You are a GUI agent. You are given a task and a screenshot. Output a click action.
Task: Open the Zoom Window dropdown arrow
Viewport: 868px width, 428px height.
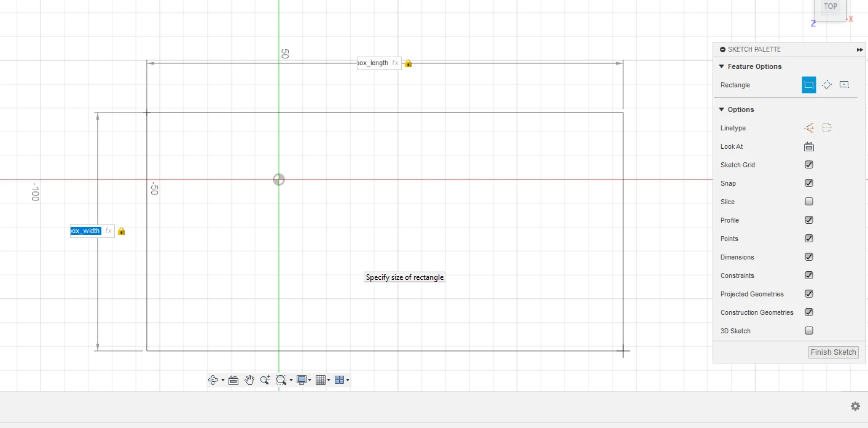click(x=291, y=380)
